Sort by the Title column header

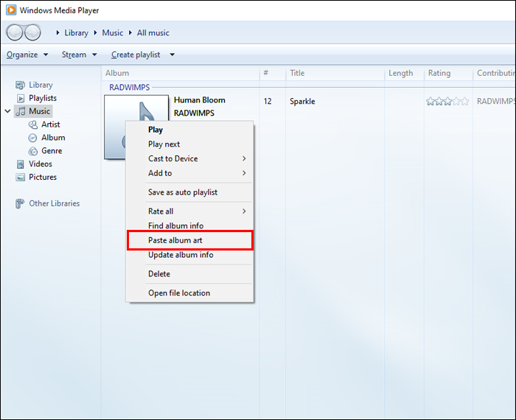click(x=335, y=73)
